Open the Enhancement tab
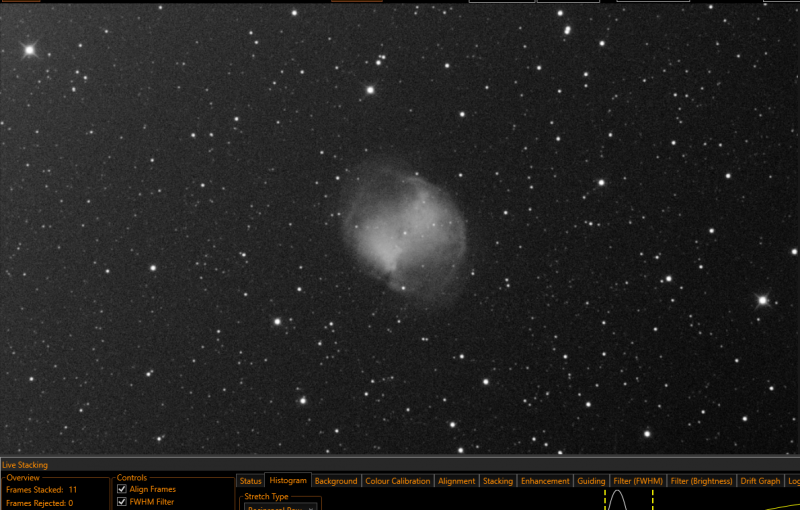 [545, 481]
